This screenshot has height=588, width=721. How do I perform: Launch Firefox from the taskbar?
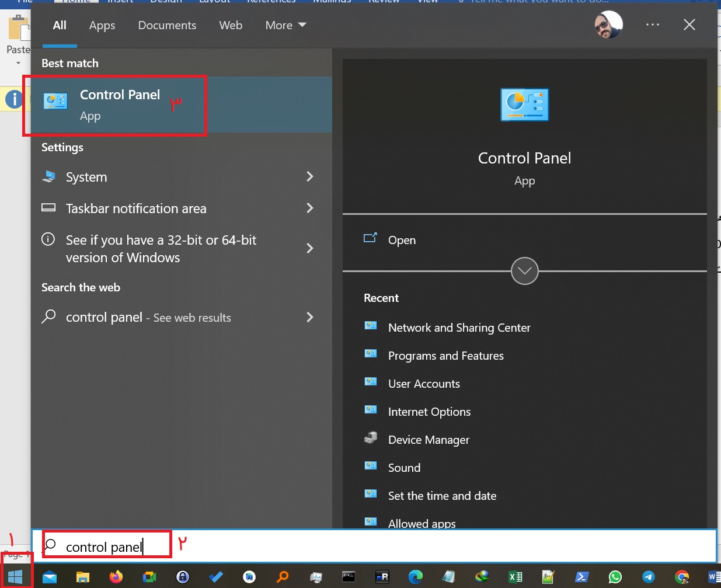pyautogui.click(x=116, y=577)
